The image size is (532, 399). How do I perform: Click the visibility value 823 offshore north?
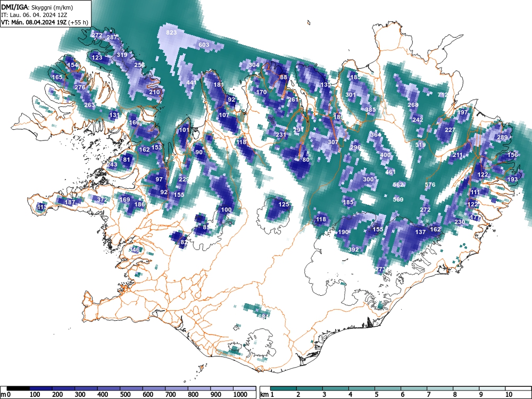coord(171,32)
